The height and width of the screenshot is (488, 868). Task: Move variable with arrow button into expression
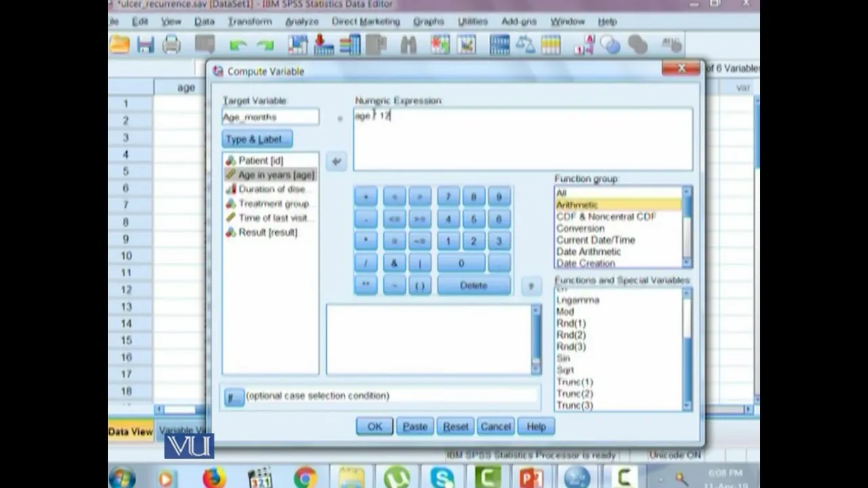336,161
